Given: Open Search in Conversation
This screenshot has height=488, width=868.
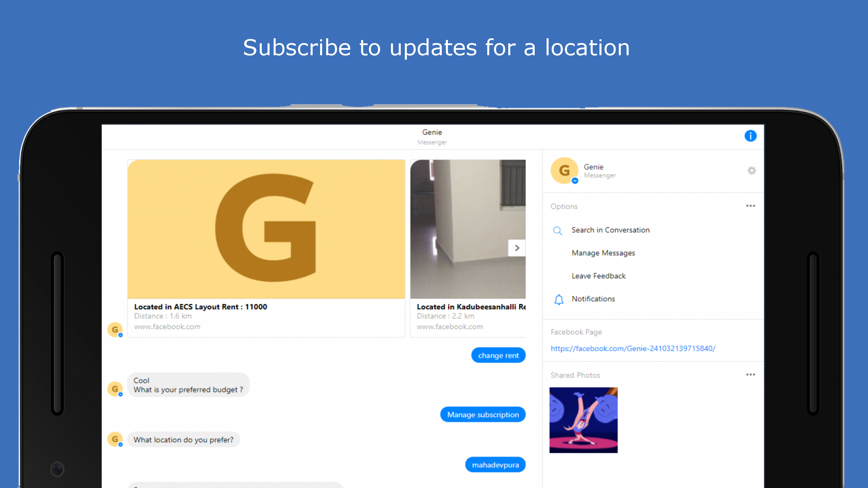Looking at the screenshot, I should [610, 230].
